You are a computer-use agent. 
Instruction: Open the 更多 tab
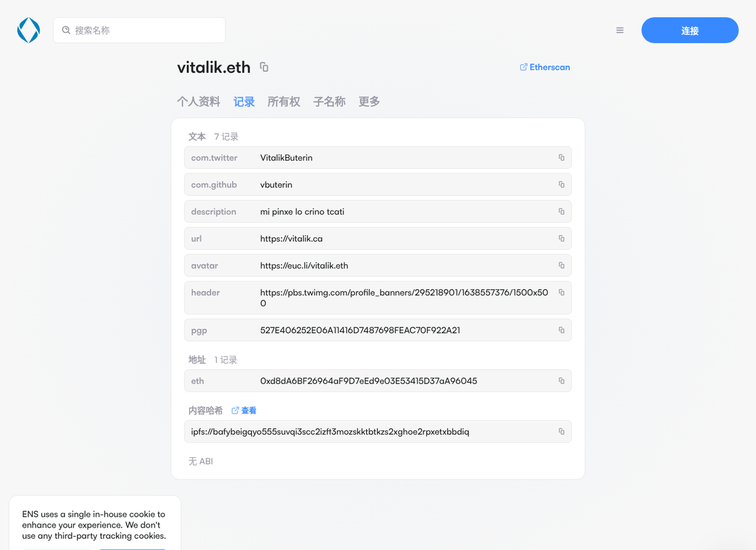[x=369, y=102]
